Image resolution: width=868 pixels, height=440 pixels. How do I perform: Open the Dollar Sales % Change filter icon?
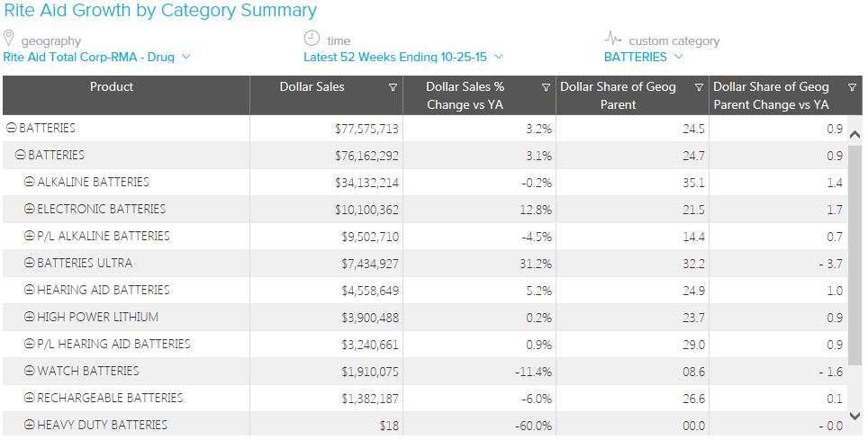point(546,87)
